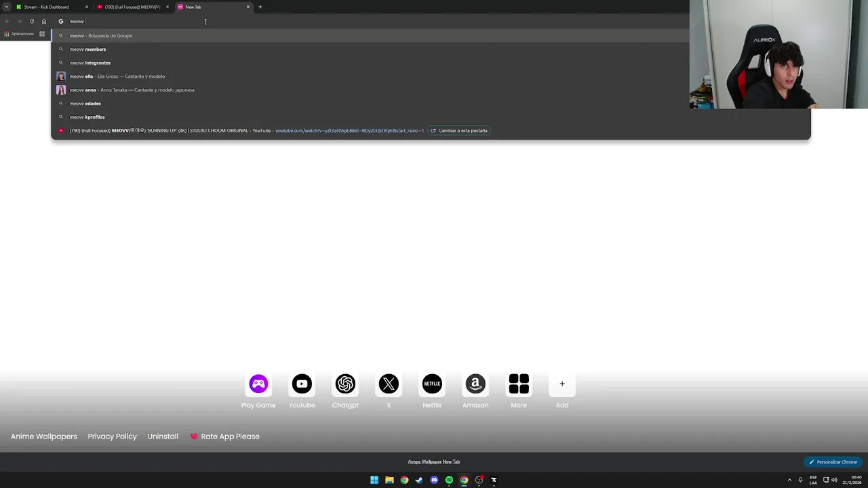
Task: Click 'Cambiar a esta pestaña' button
Action: (x=459, y=130)
